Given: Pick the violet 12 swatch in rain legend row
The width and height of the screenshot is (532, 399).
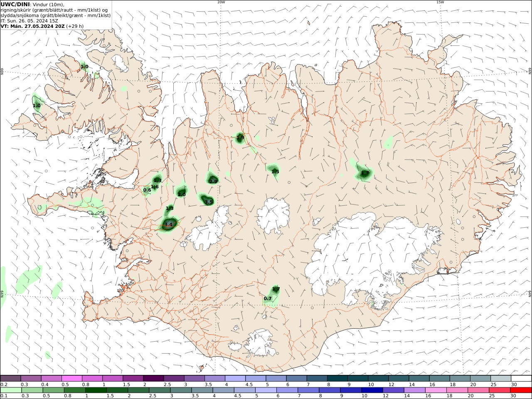Looking at the screenshot, I should click(393, 390).
